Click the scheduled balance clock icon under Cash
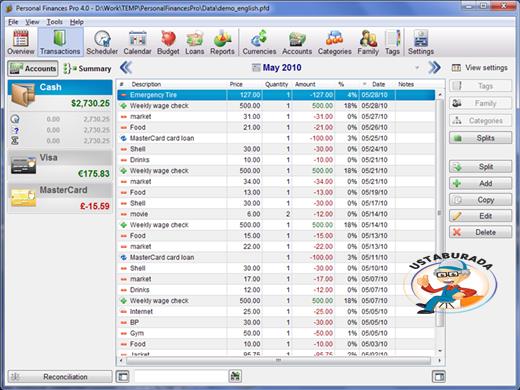Screen dimensions: 520x390 pyautogui.click(x=15, y=119)
